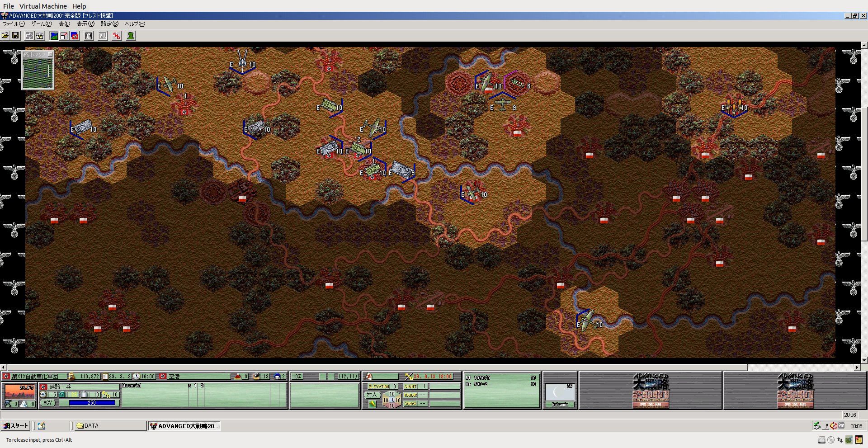Click the hexagonal defense value indicator
This screenshot has height=448, width=868.
[x=392, y=400]
